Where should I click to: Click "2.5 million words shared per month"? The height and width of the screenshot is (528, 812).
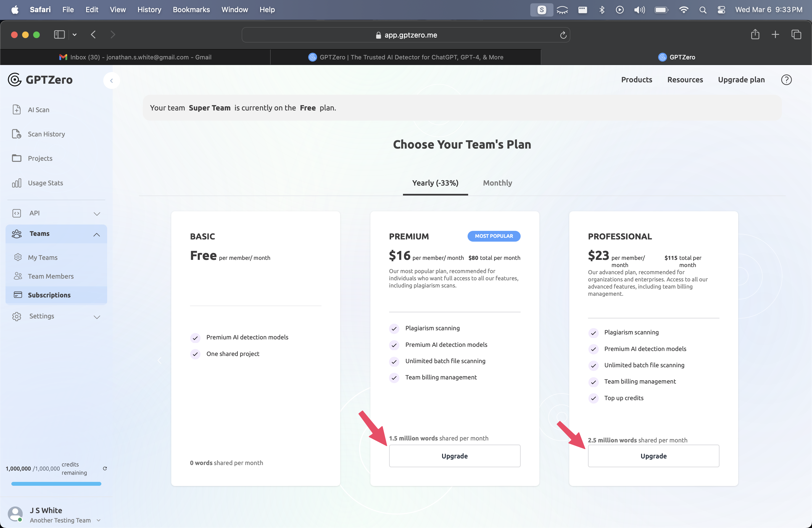[637, 440]
